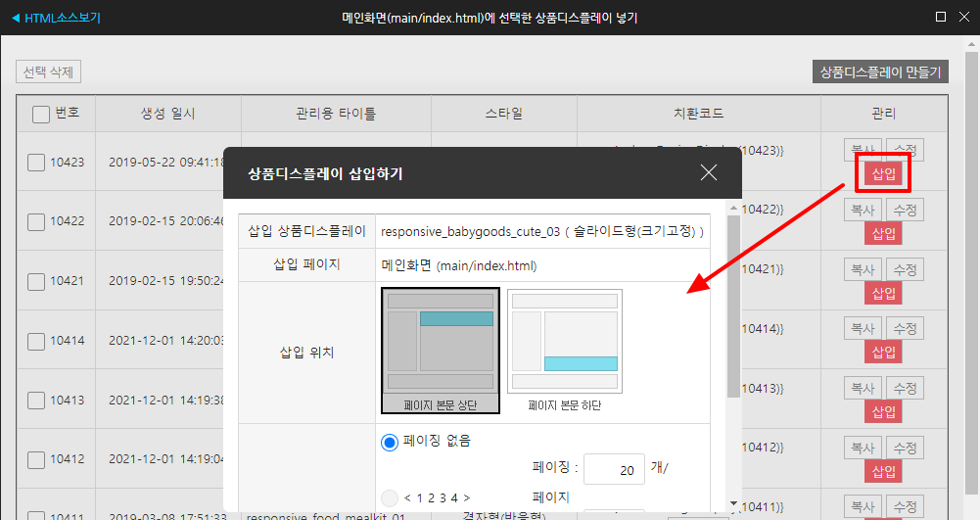Viewport: 980px width, 520px height.
Task: Click 복사 for row 10414
Action: coord(863,329)
